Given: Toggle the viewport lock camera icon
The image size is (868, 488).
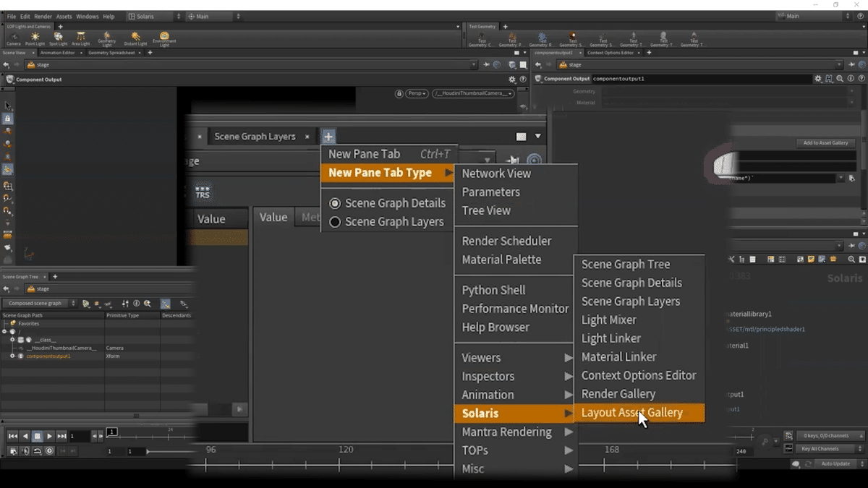Looking at the screenshot, I should click(x=399, y=93).
